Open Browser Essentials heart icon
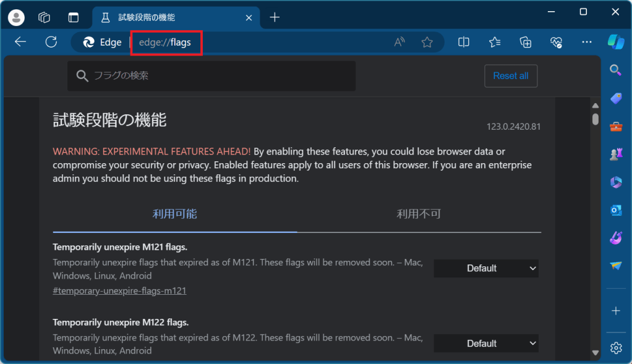Image resolution: width=632 pixels, height=364 pixels. [556, 42]
